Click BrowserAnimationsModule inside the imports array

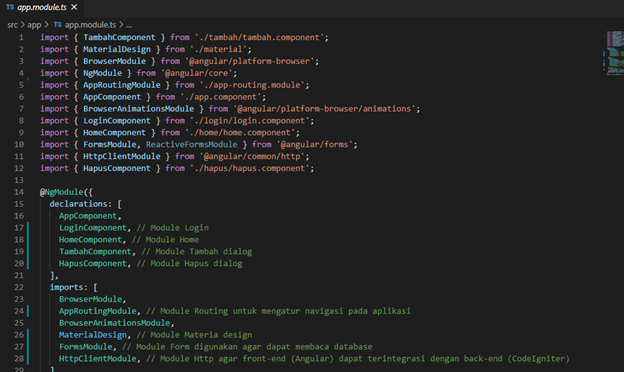[x=115, y=323]
